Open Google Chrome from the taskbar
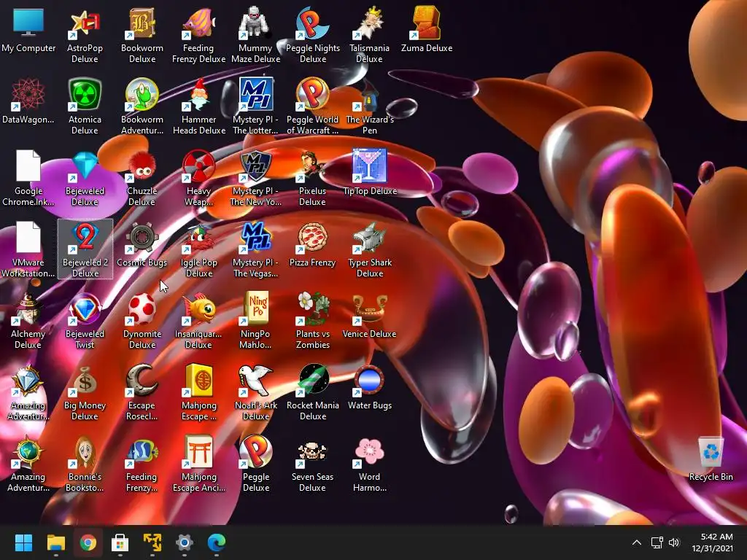Viewport: 747px width, 560px height. coord(88,542)
